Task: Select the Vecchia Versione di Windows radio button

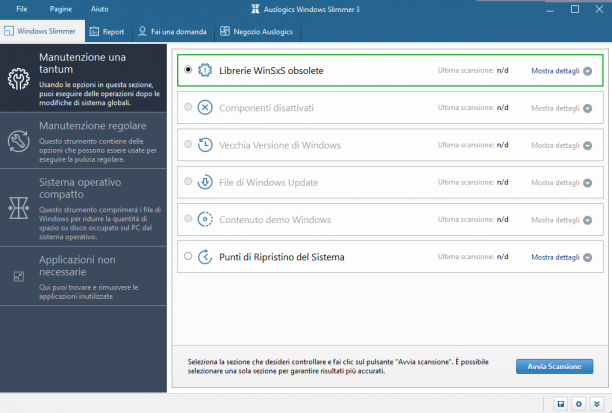Action: 188,144
